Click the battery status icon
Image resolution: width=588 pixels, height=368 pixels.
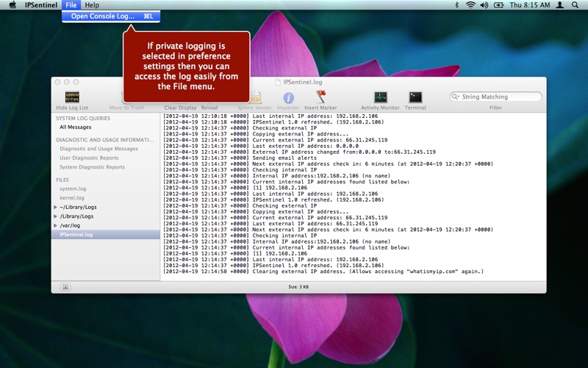[x=498, y=5]
